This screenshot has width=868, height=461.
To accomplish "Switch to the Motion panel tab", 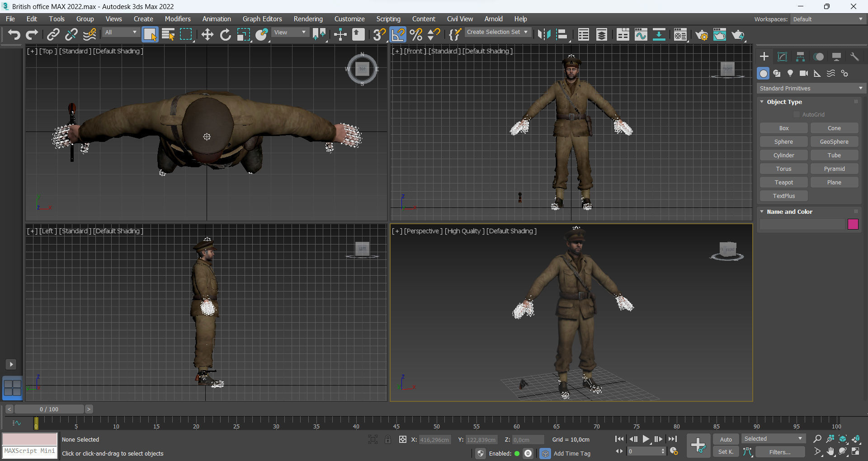I will (818, 56).
